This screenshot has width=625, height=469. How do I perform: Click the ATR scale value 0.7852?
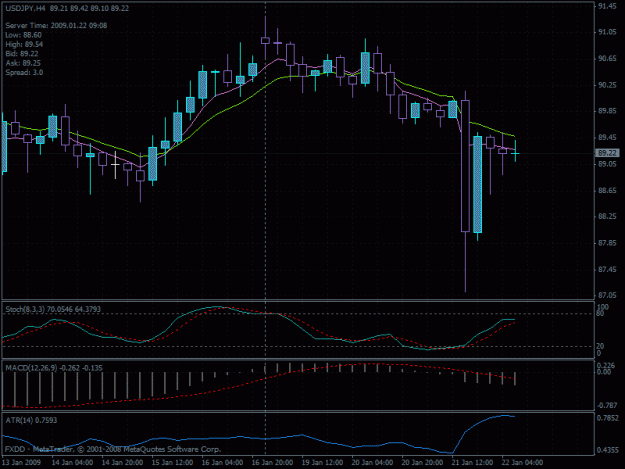(608, 418)
